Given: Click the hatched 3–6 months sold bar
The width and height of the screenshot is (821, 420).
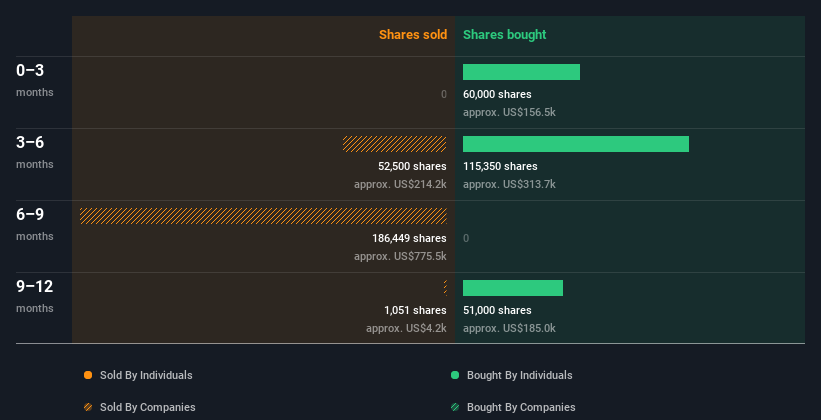Looking at the screenshot, I should tap(395, 144).
